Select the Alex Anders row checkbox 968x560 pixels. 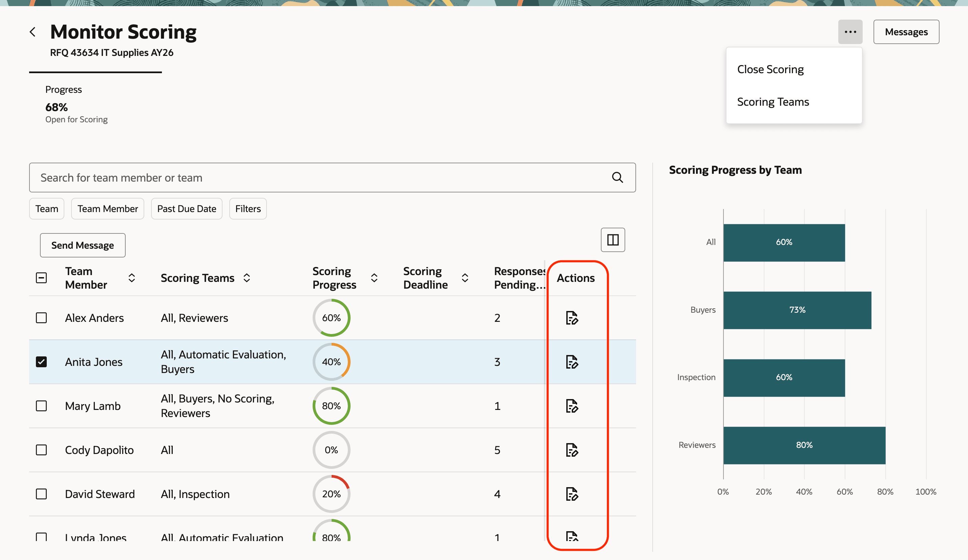pos(41,318)
